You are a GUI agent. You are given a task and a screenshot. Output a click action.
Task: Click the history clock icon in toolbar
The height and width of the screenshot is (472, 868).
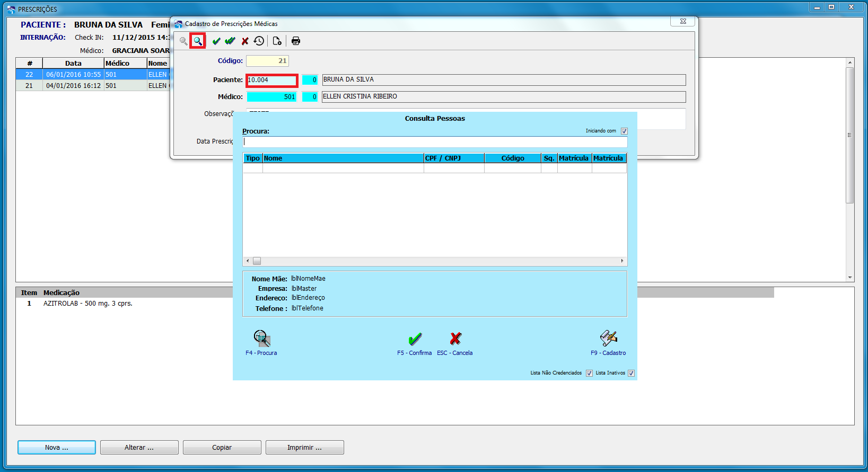click(x=259, y=41)
